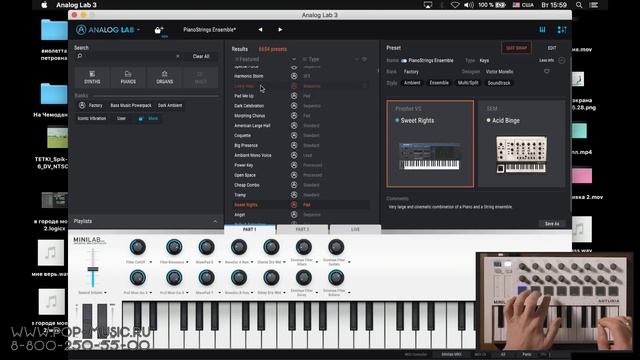
Task: Go to the previous preset arrow
Action: click(260, 29)
